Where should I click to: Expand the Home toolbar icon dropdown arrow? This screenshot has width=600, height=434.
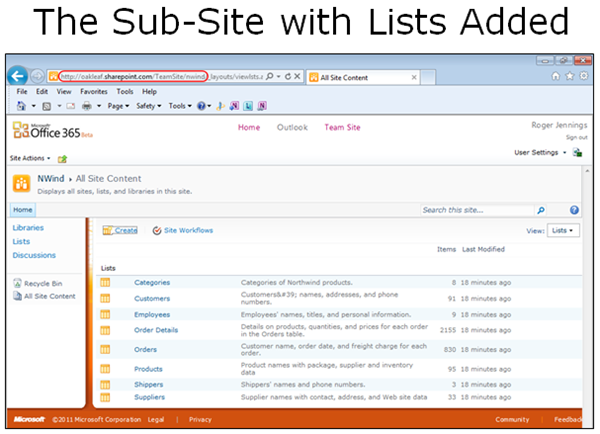tap(34, 106)
